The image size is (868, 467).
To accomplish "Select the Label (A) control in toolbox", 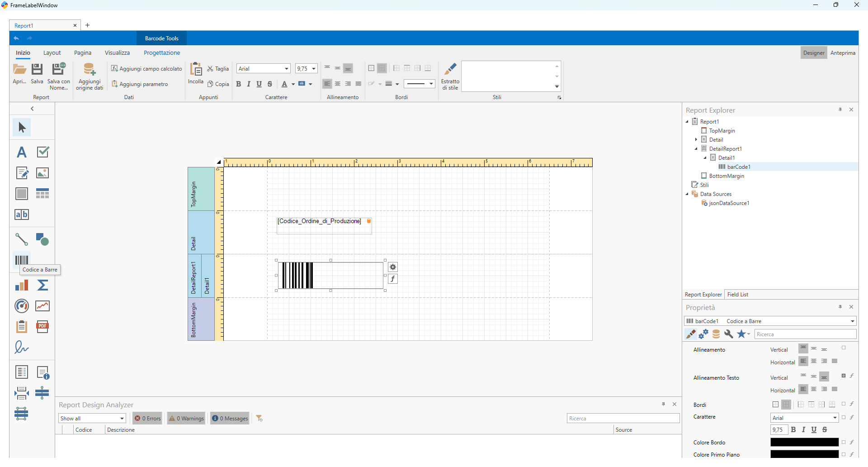I will (x=22, y=152).
